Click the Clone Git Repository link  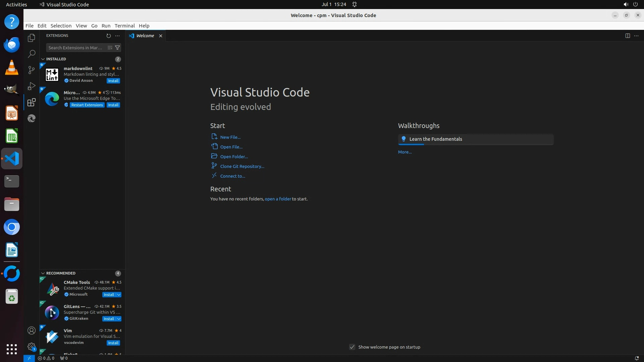pyautogui.click(x=242, y=166)
